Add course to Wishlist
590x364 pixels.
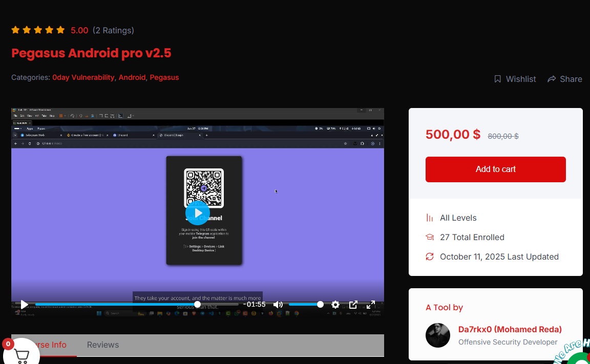pyautogui.click(x=515, y=79)
